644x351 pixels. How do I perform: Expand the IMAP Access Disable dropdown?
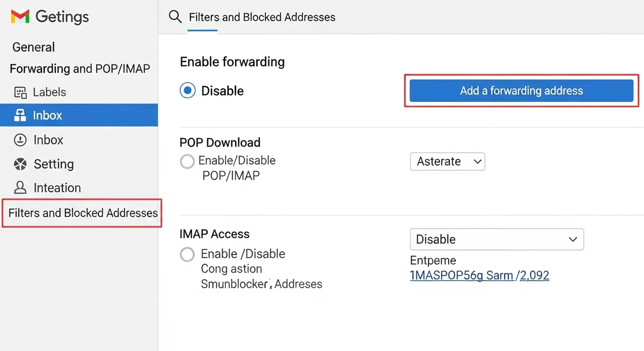pos(496,239)
